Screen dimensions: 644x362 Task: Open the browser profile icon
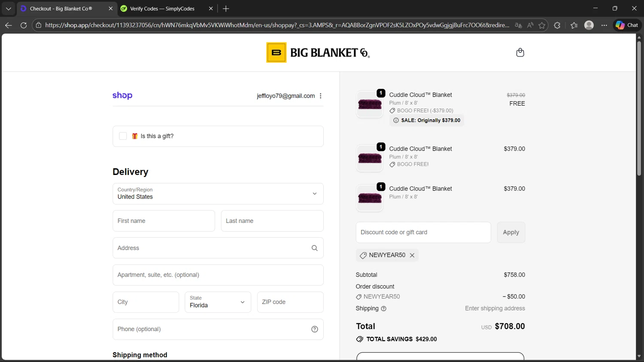pos(589,25)
